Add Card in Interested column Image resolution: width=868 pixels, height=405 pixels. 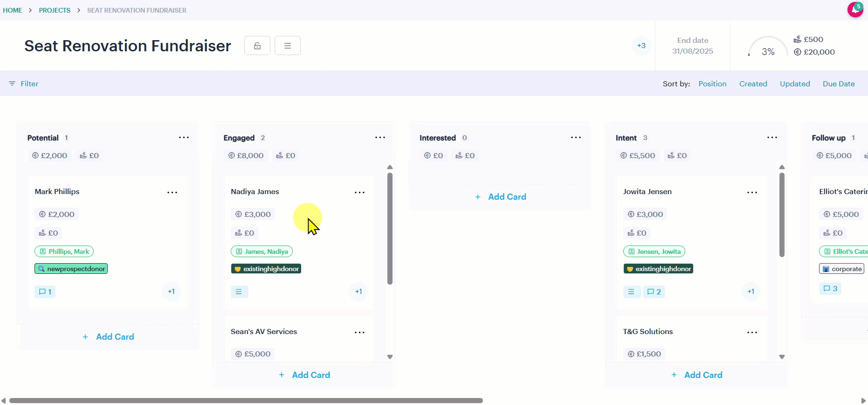500,197
